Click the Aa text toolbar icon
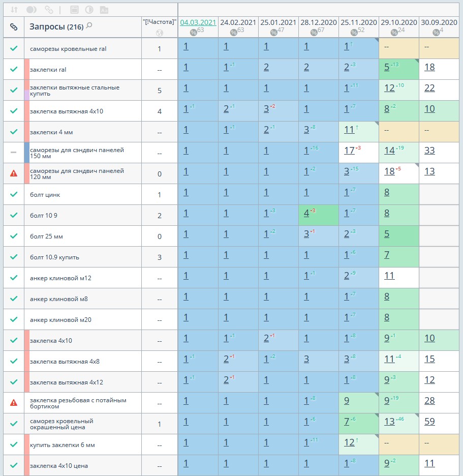This screenshot has height=476, width=463. pos(104,10)
